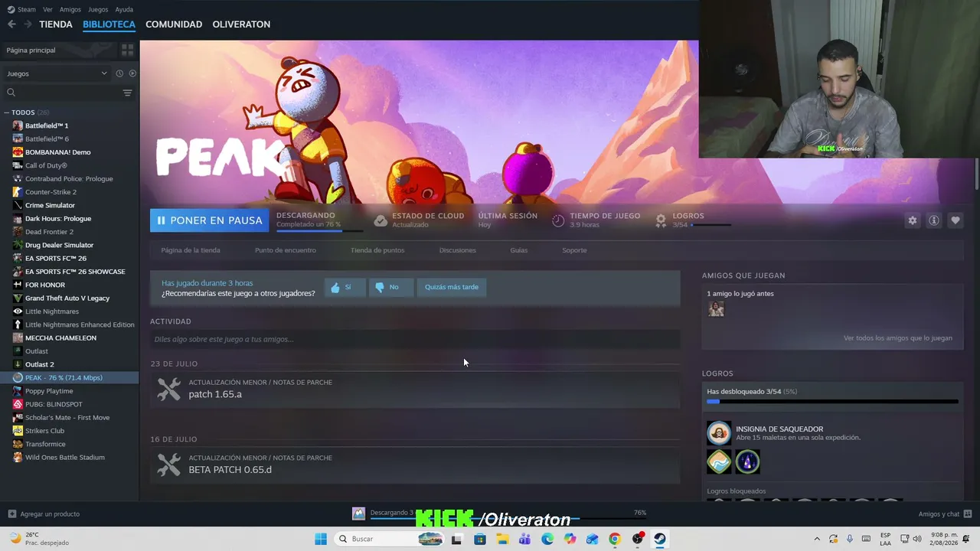Open PEAK cloud status icon
This screenshot has height=551, width=980.
381,220
